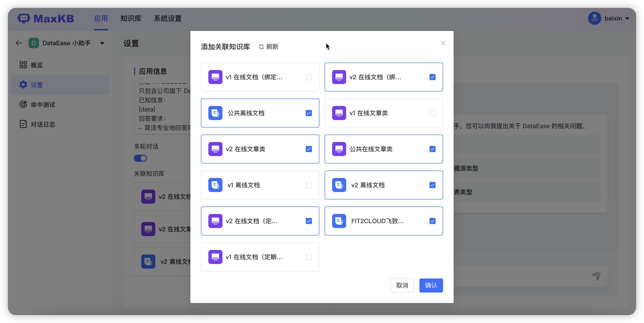Click the refresh icon next to 刷新
Viewport: 644px width, 323px height.
coord(261,47)
